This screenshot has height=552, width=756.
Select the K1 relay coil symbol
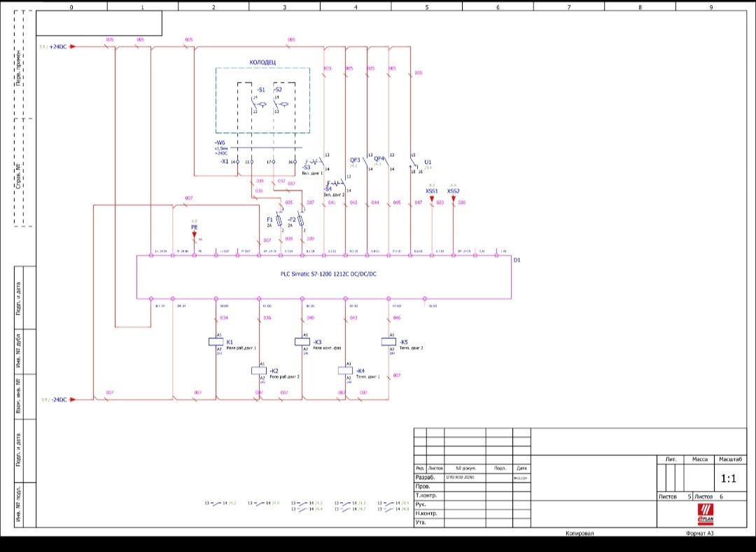(216, 342)
